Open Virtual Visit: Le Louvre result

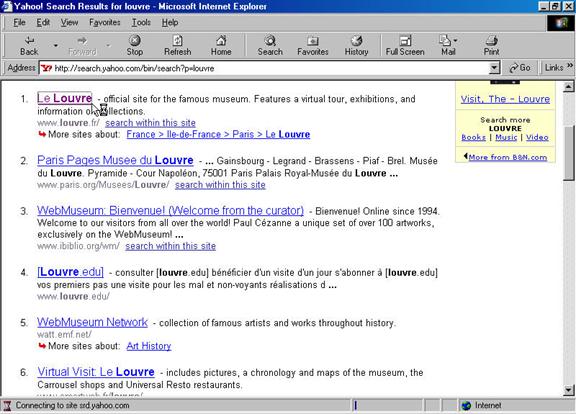pos(96,372)
